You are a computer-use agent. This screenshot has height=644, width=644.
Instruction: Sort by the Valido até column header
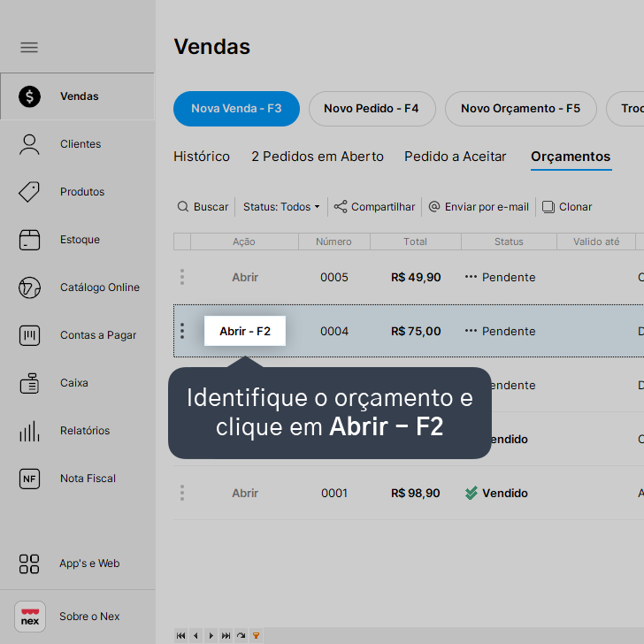596,241
